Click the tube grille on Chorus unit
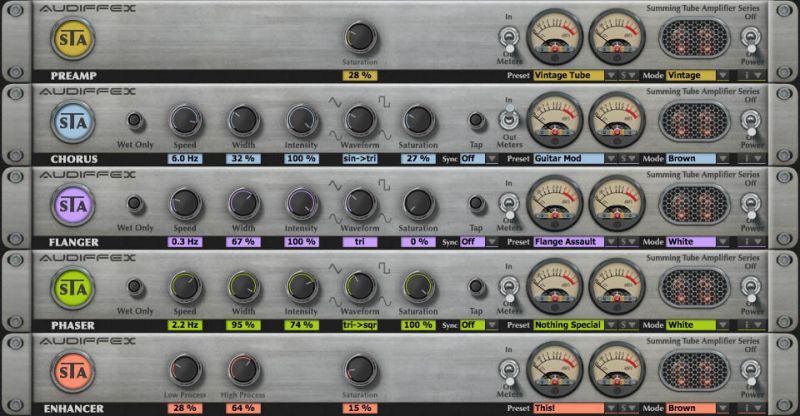Screen dimensions: 800x416 click(694, 121)
